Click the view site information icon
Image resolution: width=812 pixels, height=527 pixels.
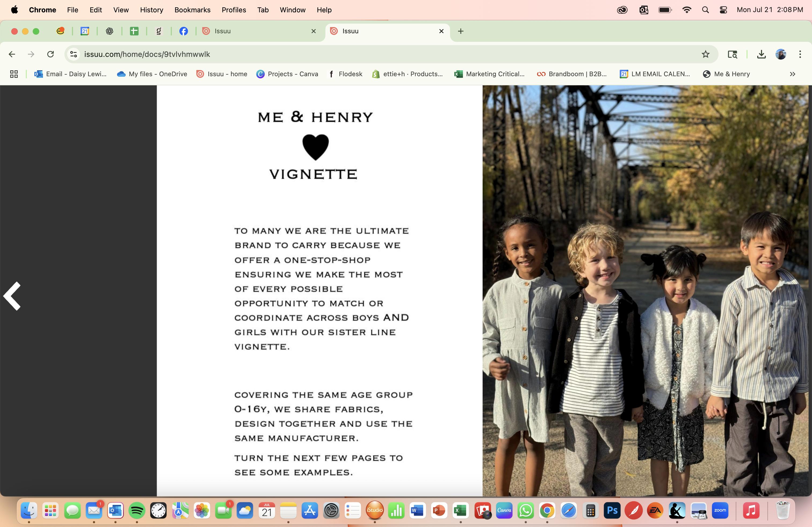click(x=73, y=54)
